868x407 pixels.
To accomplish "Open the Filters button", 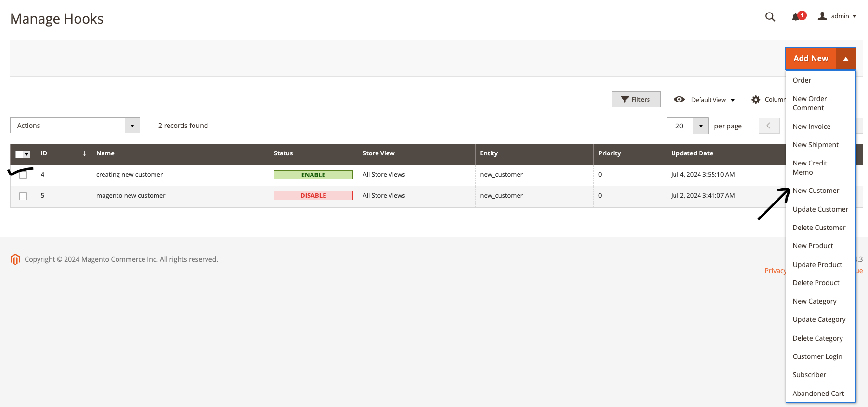I will pos(635,100).
